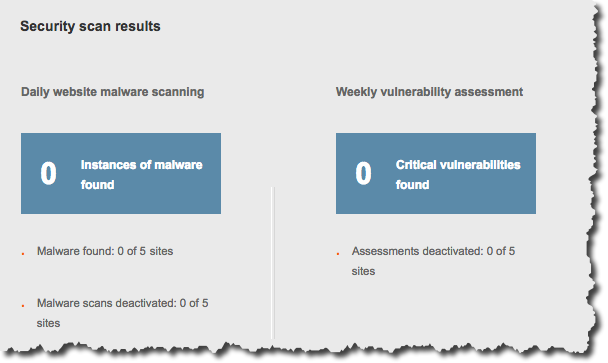Click the word found in malware tile
Screen dimensions: 608x363
click(x=97, y=185)
